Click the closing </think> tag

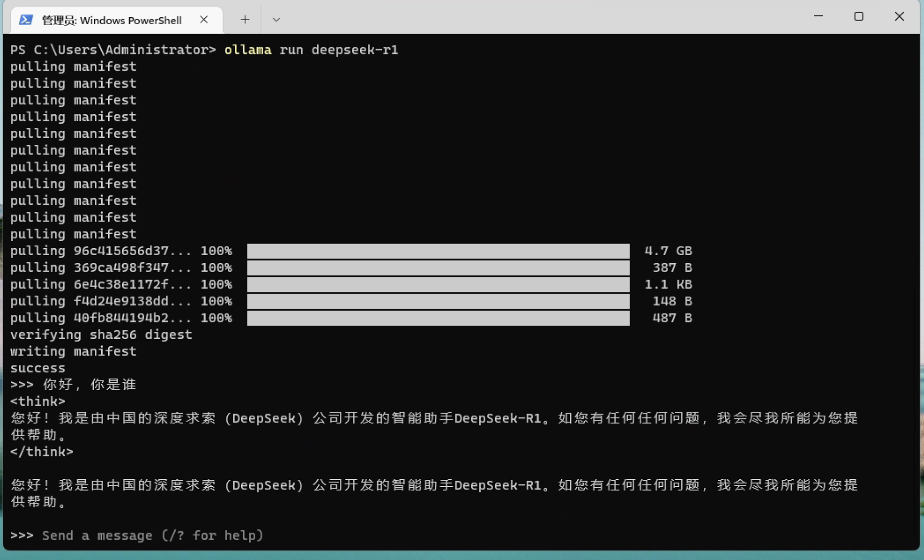(42, 452)
